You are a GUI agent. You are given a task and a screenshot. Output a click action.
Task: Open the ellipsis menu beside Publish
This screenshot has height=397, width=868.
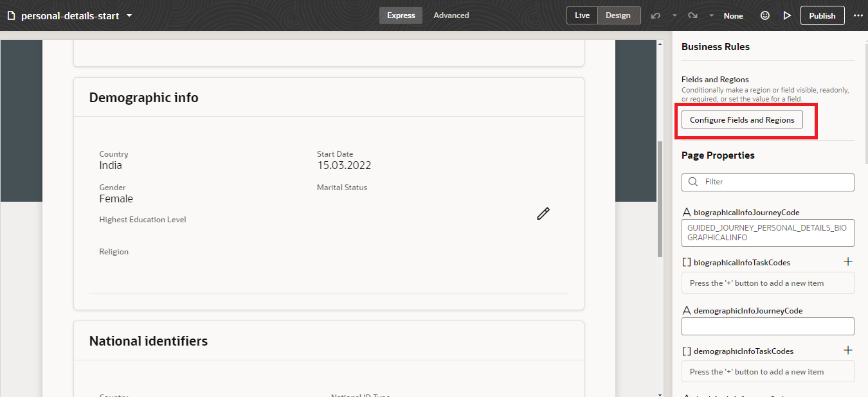[x=858, y=15]
